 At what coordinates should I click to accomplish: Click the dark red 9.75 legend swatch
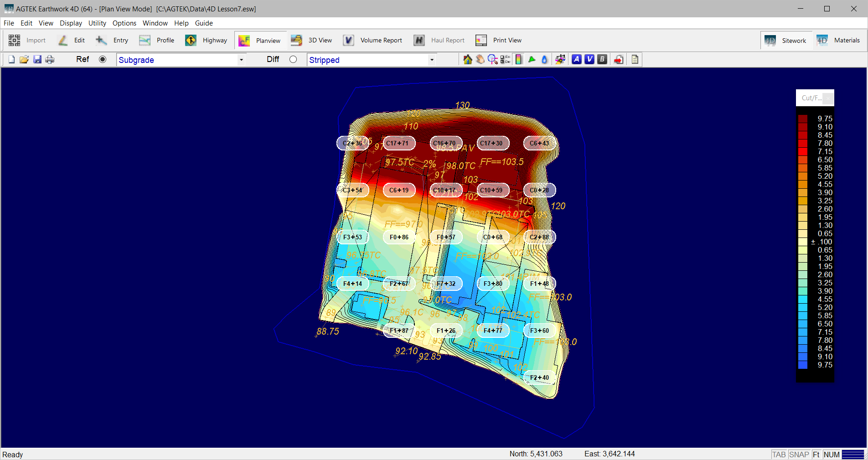[802, 119]
